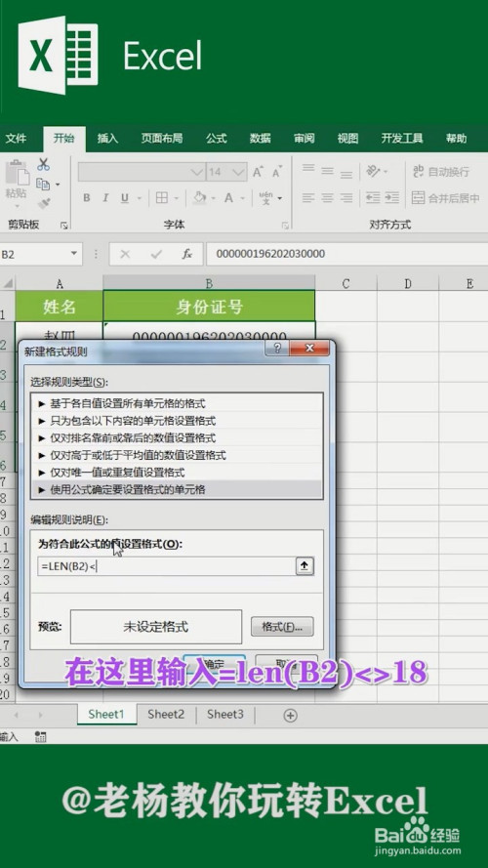Select rule 只为包含以下内容的单元格设置格式
The height and width of the screenshot is (868, 488).
pyautogui.click(x=177, y=421)
